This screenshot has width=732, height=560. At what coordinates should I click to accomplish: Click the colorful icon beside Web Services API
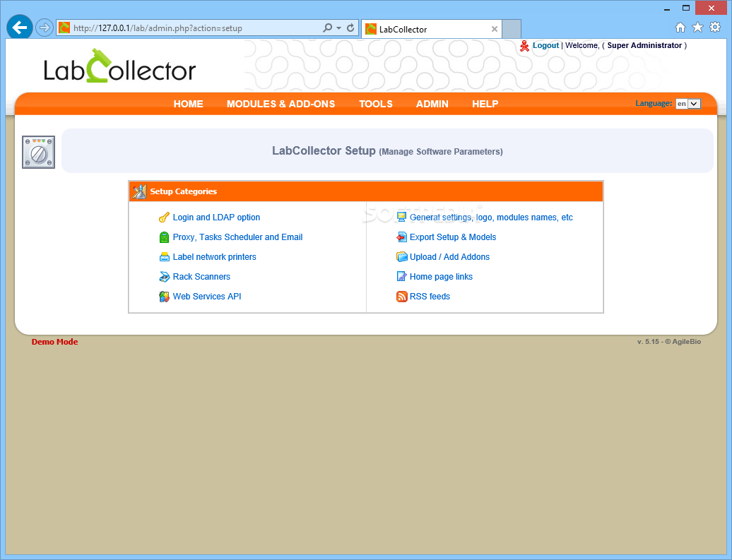pos(164,297)
